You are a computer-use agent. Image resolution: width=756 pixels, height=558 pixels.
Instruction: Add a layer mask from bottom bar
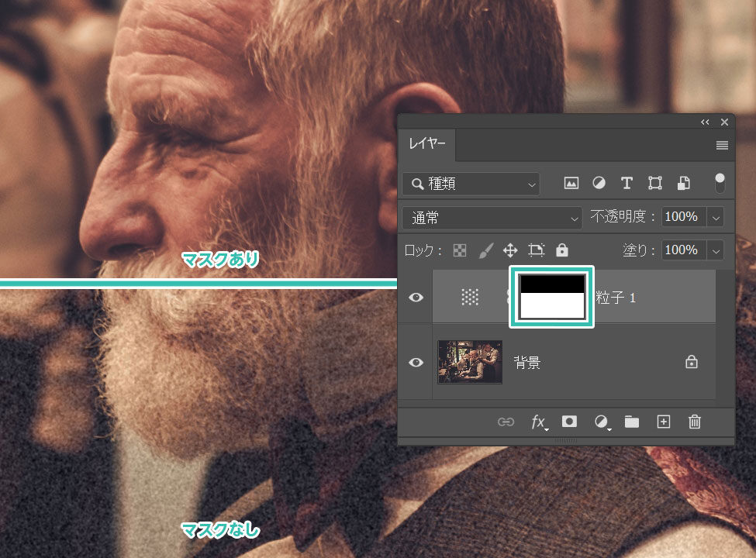(x=569, y=422)
